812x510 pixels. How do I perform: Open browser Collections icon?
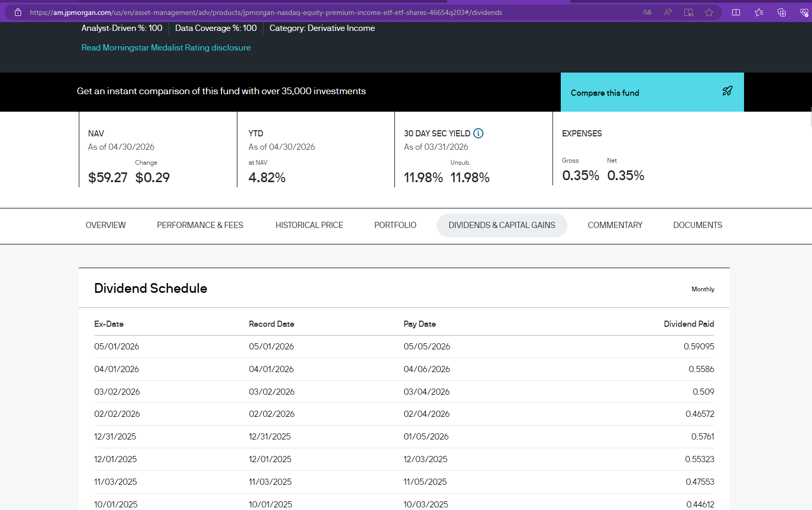pos(782,12)
